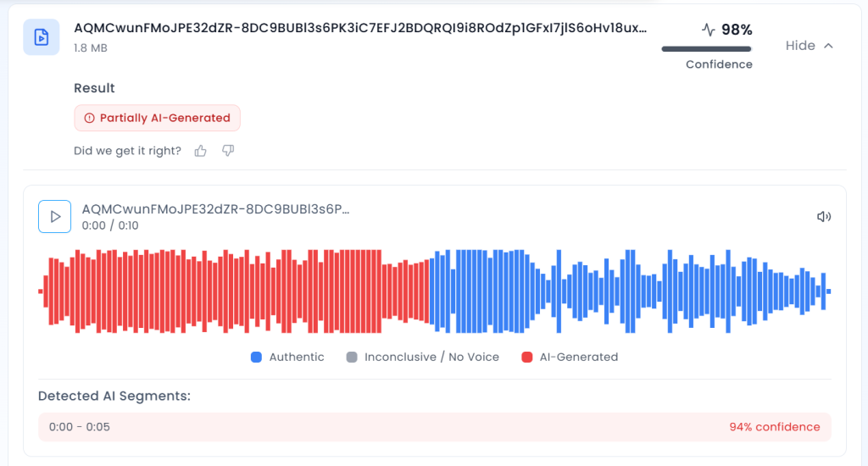Click the confidence progress bar
This screenshot has height=466, width=868.
[x=706, y=49]
